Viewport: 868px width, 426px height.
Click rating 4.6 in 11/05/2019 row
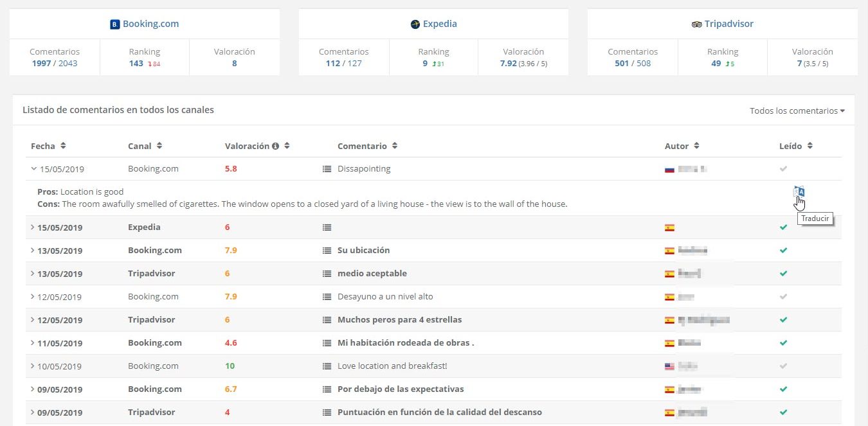(231, 342)
